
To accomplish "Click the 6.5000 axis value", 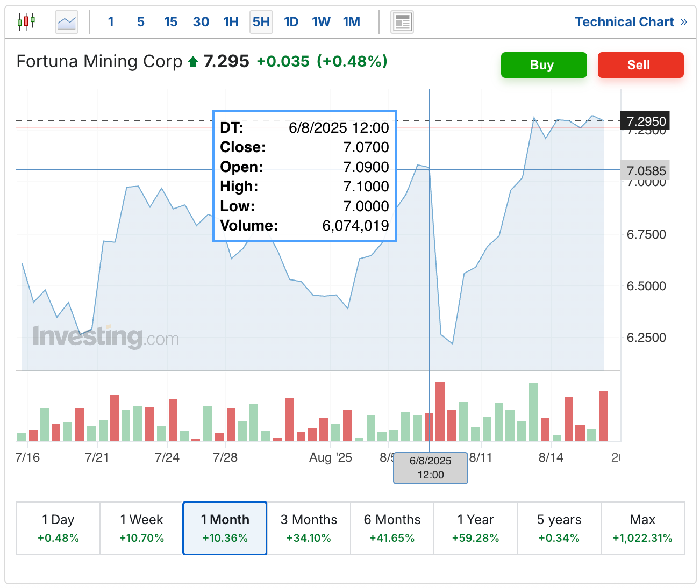I will (646, 286).
